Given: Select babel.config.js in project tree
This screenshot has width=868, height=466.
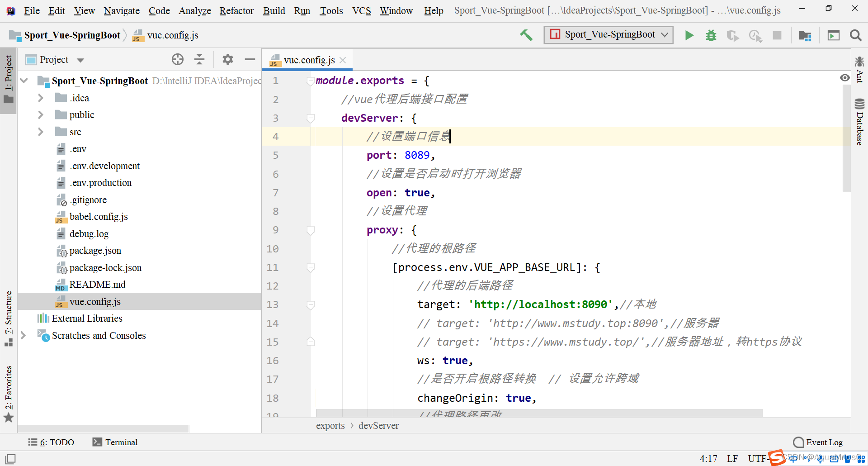Looking at the screenshot, I should pos(99,217).
